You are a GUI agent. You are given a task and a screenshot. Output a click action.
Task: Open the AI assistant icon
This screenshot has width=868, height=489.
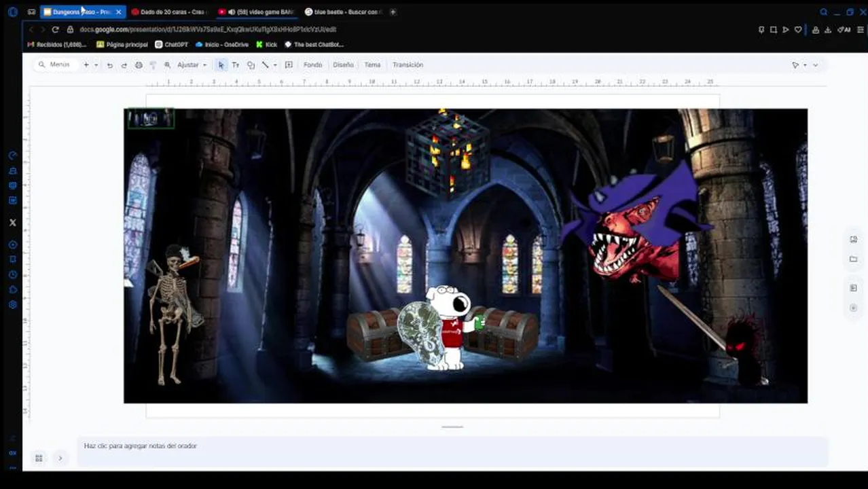click(x=844, y=30)
